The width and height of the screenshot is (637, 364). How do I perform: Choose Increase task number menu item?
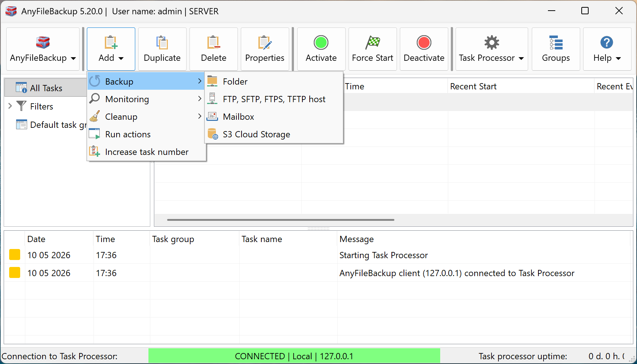146,152
